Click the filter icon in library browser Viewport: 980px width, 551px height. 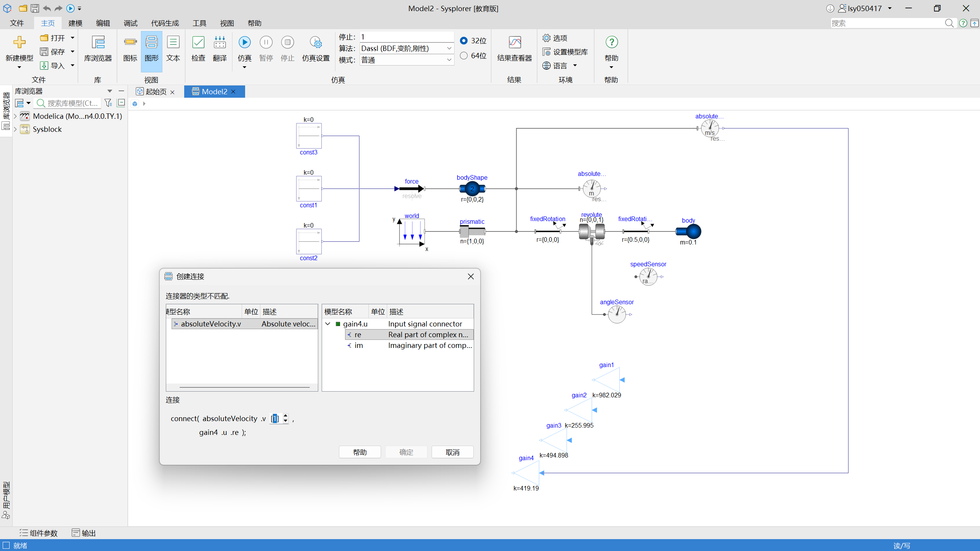click(108, 103)
